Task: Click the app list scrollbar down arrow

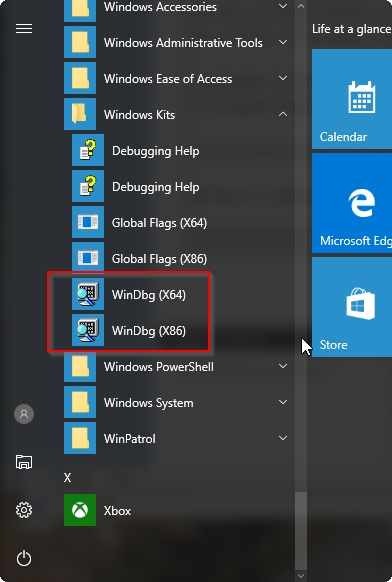Action: [x=301, y=576]
